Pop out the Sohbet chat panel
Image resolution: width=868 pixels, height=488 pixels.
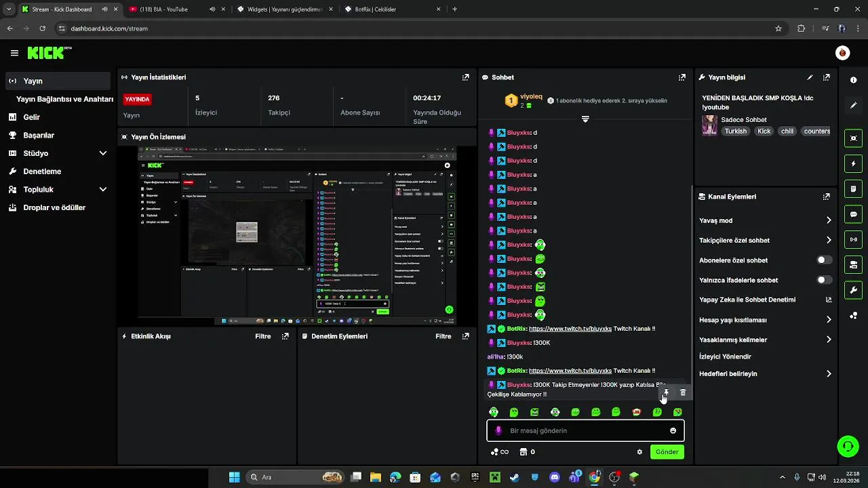682,77
